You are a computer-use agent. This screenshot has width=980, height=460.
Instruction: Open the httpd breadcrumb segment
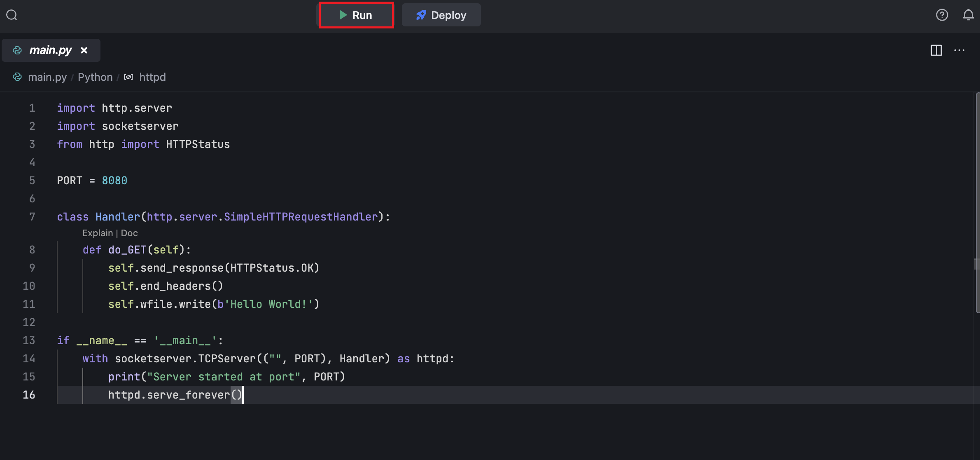click(152, 77)
